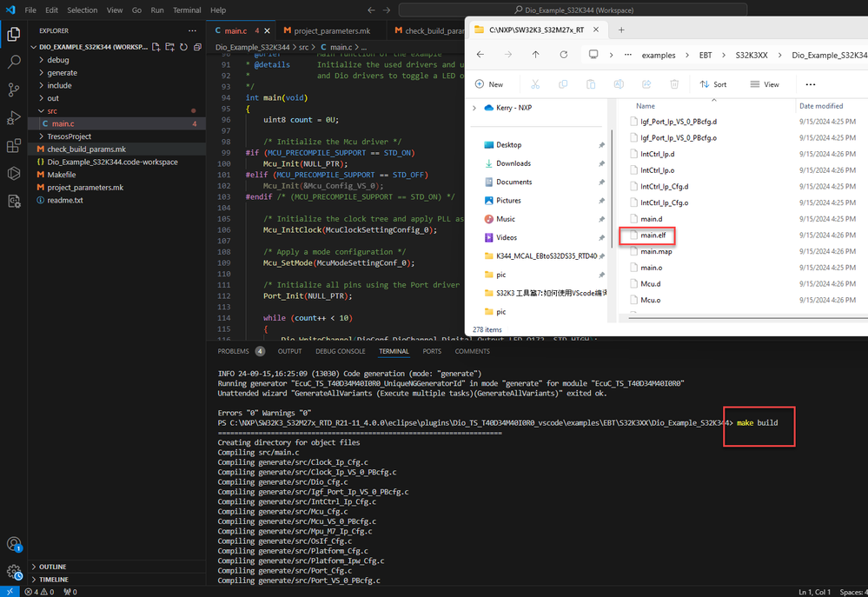Click the New File icon in the Explorer header
The image size is (868, 597).
pyautogui.click(x=156, y=47)
